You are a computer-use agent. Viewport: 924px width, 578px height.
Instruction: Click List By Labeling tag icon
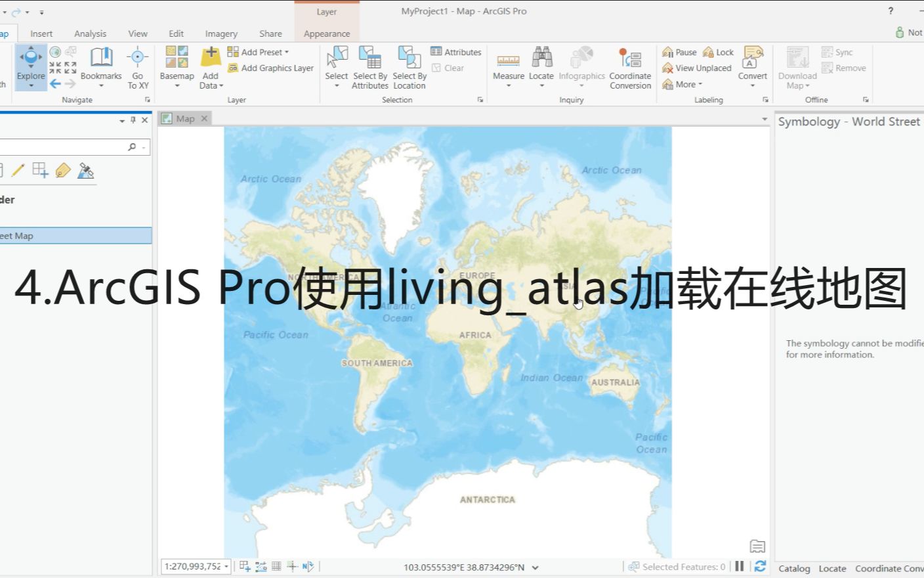(x=63, y=171)
